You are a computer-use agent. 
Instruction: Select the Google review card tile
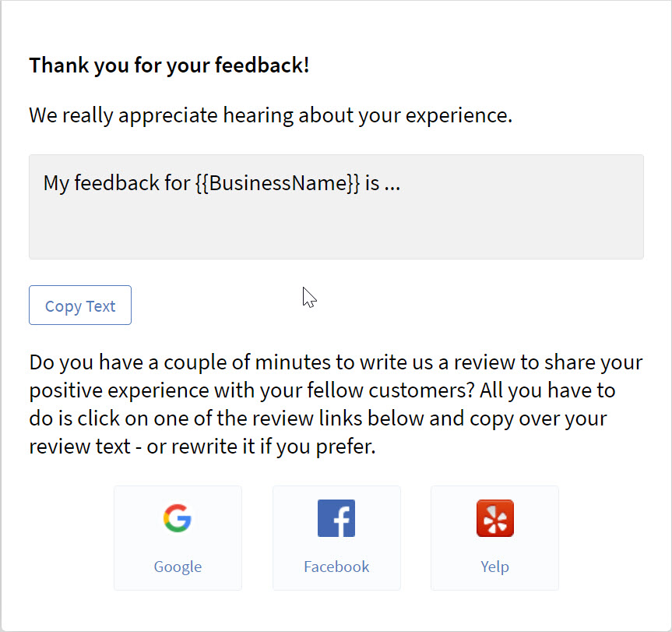(x=178, y=538)
